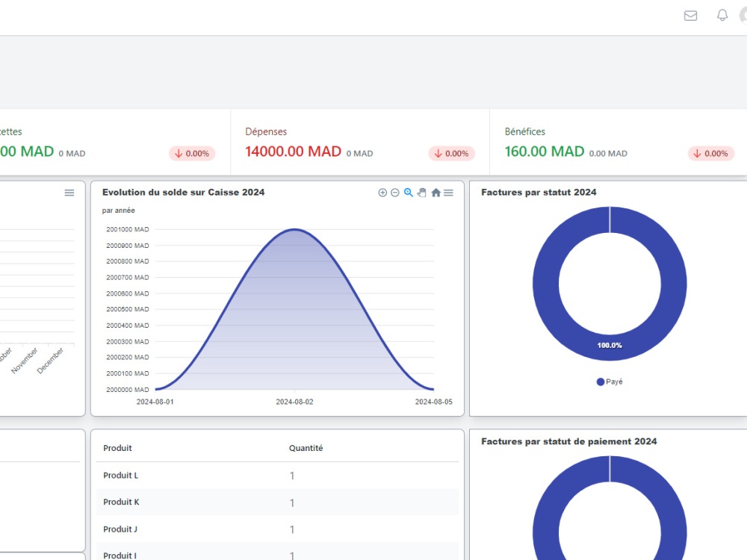Click the 2000500 MAD axis value
Screen dimensions: 747x560
127,310
